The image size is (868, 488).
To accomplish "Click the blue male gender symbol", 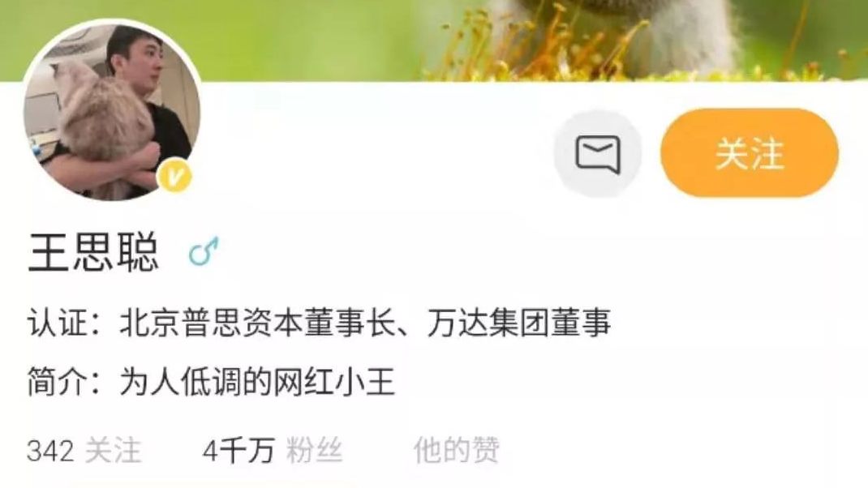I will coord(204,251).
